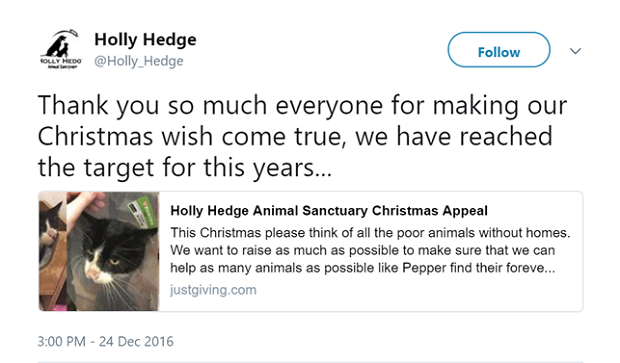Click the truncated "years…" ending of tweet
Viewport: 620px width, 363px height.
(292, 168)
